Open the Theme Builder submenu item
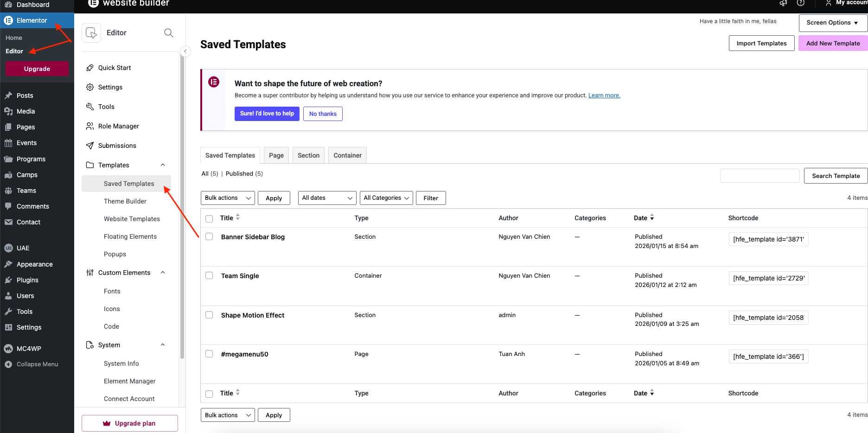868x433 pixels. pyautogui.click(x=125, y=201)
